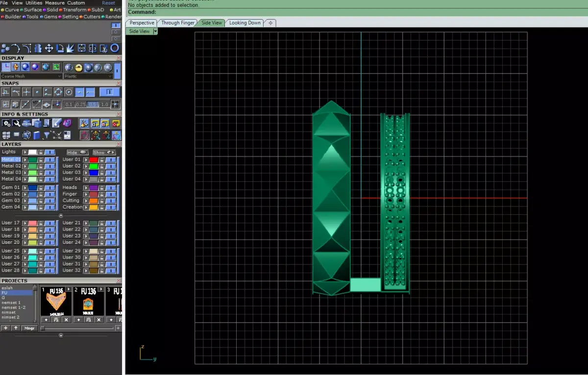
Task: Set snap spacing to 0.25
Action: (80, 104)
